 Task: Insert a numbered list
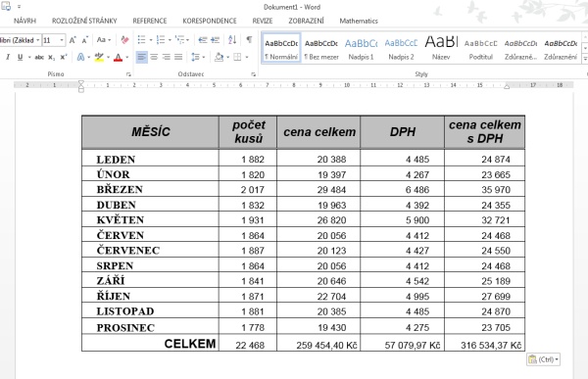coord(161,40)
